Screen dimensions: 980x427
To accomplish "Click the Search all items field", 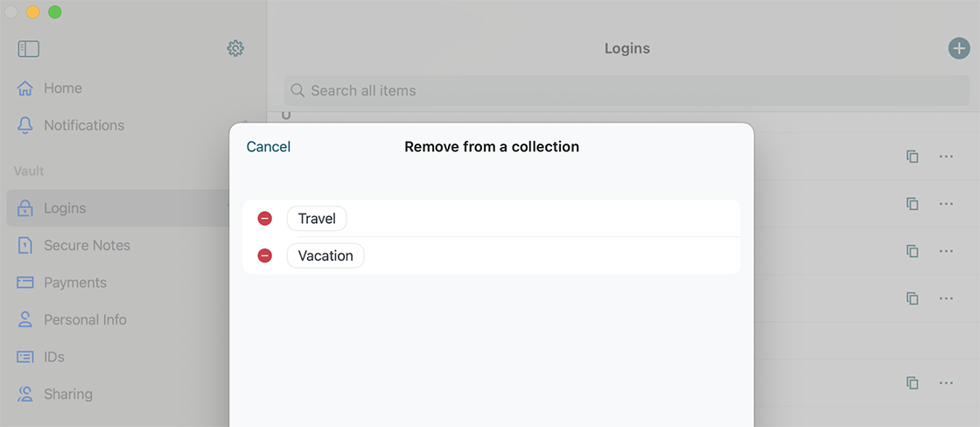I will click(x=626, y=91).
